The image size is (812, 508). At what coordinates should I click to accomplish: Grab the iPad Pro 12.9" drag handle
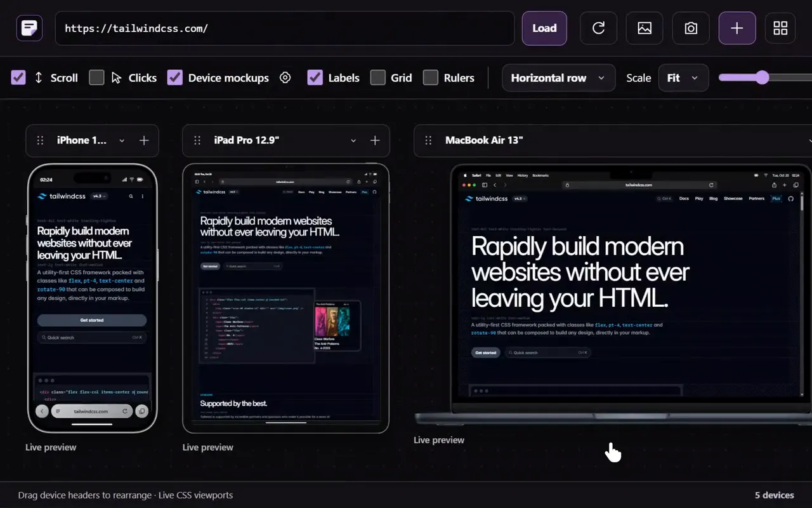pos(197,140)
